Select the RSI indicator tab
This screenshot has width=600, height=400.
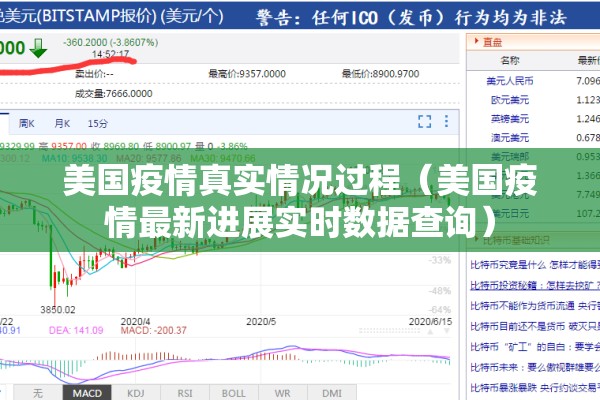[x=185, y=393]
